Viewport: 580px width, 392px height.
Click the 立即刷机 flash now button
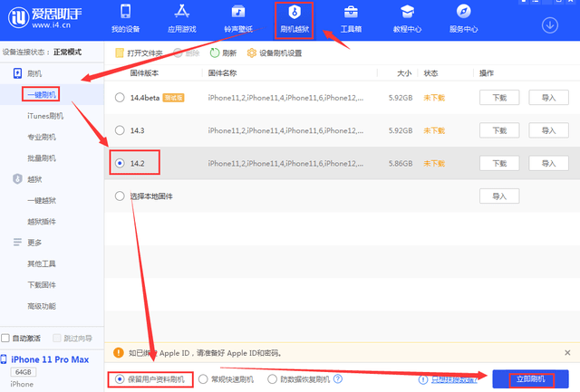coord(530,378)
